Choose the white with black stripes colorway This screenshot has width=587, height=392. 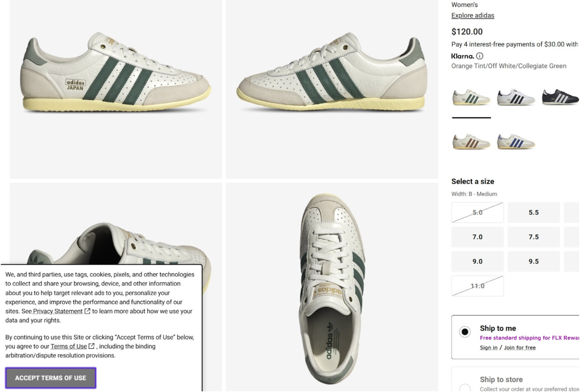[516, 97]
